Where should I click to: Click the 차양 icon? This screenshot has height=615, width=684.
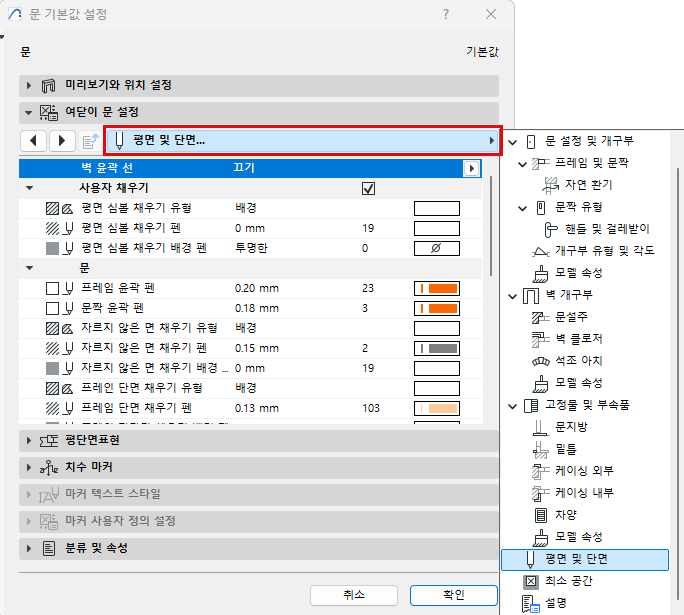(x=540, y=516)
